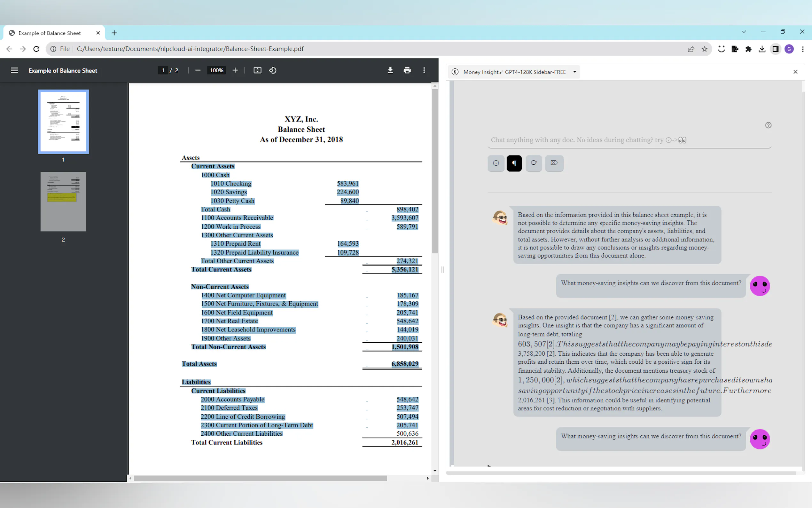This screenshot has height=508, width=812.
Task: Click 'Total Non-Current Assets' label
Action: [x=228, y=347]
